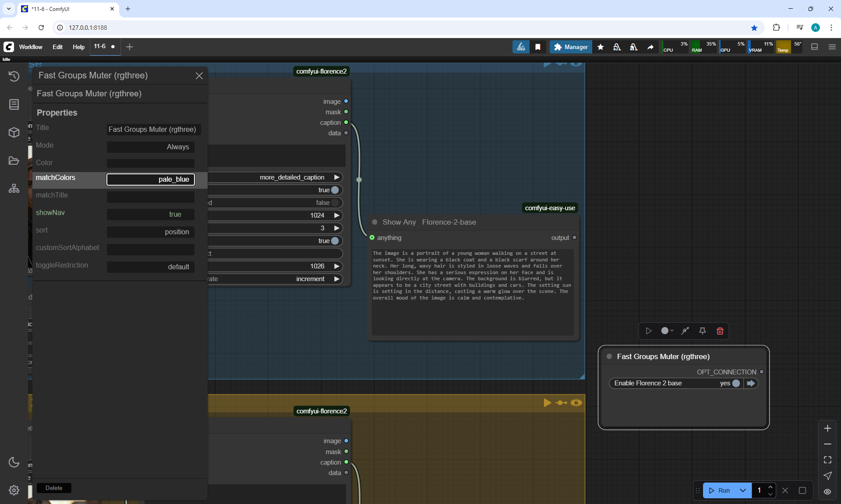Click the share arrow icon in top toolbar
841x504 pixels.
(650, 47)
